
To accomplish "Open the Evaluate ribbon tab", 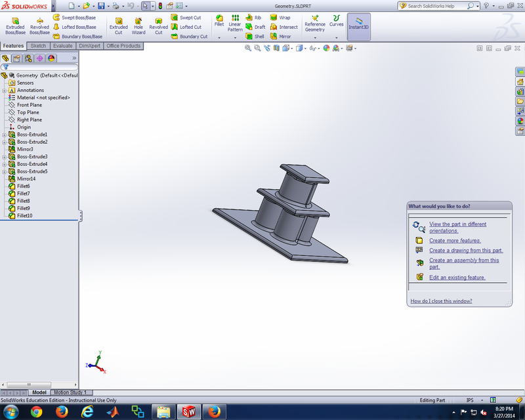I will (62, 46).
